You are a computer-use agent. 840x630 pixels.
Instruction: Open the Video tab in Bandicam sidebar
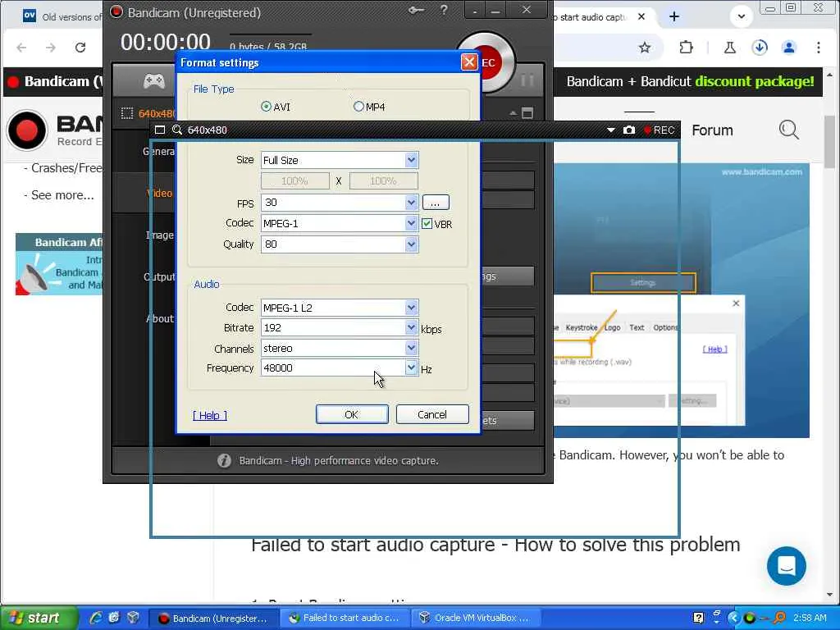[x=160, y=194]
